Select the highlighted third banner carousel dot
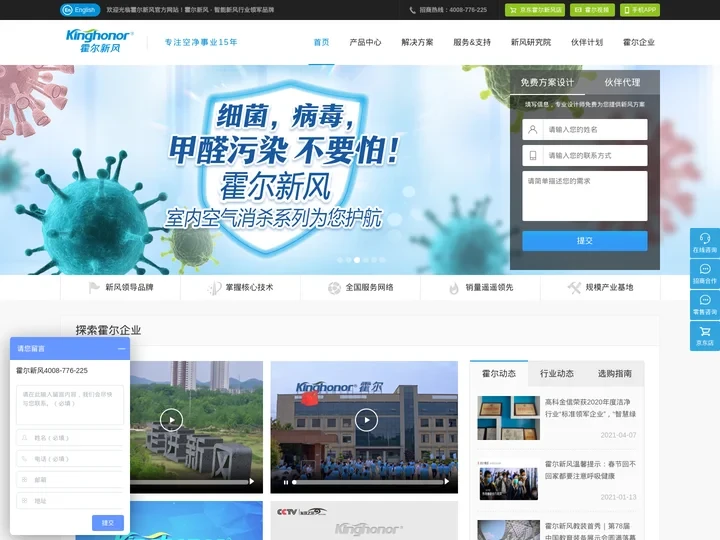 pos(357,260)
